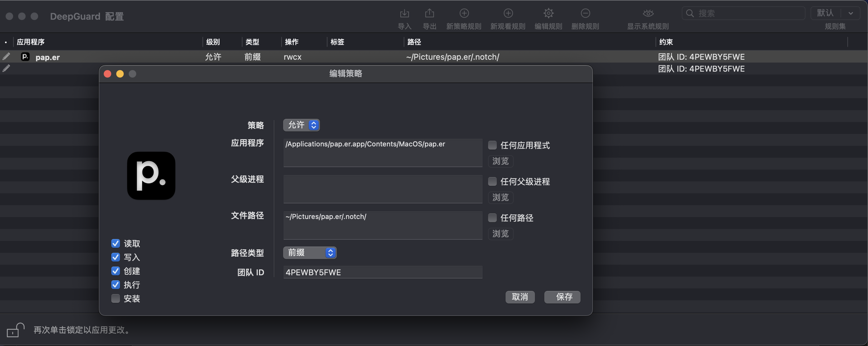
Task: Click the Import (导入) toolbar icon
Action: pyautogui.click(x=404, y=13)
